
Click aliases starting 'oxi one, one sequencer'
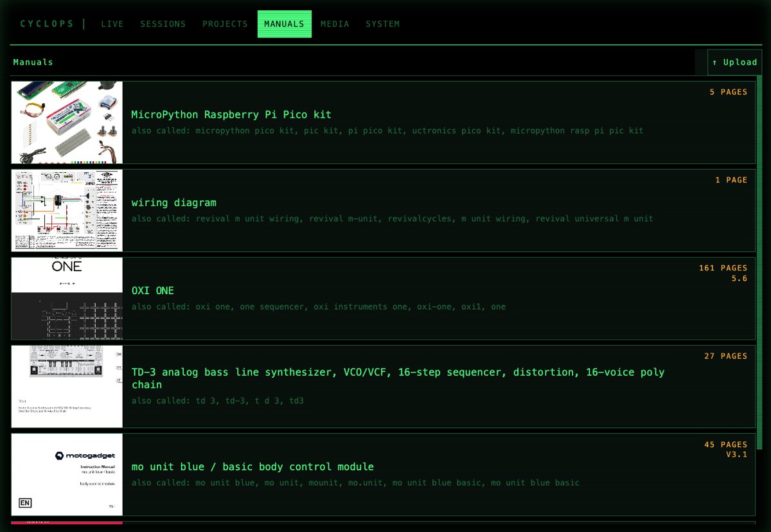coord(319,307)
